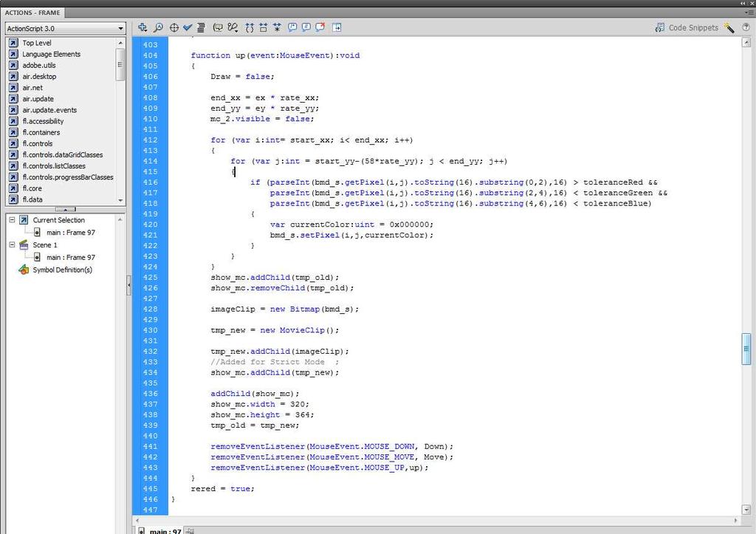
Task: Select the Actions - Frame tab
Action: [x=32, y=13]
